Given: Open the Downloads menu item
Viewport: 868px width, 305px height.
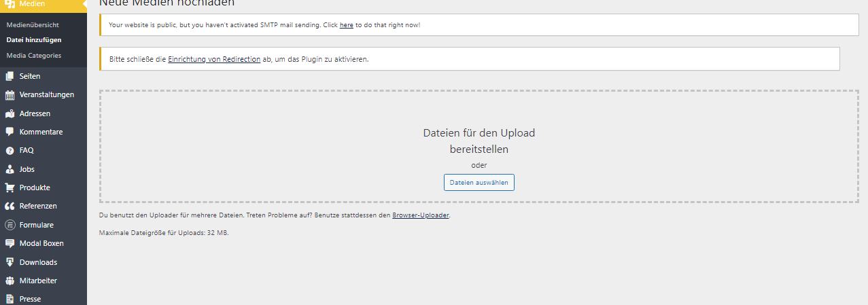Looking at the screenshot, I should pyautogui.click(x=38, y=262).
